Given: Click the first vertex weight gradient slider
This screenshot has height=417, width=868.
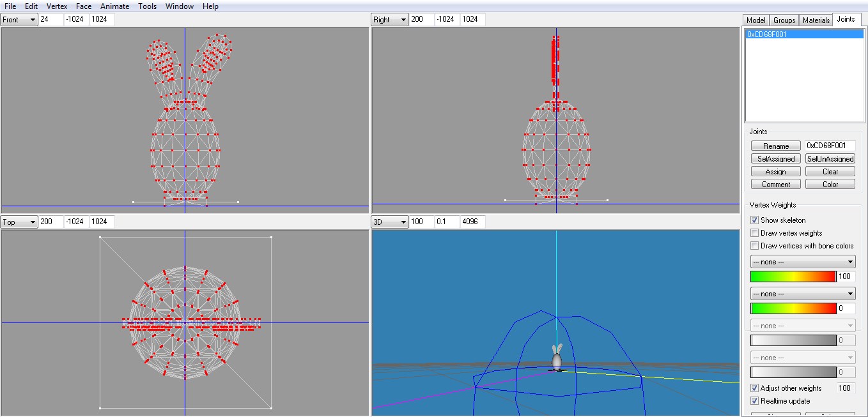Looking at the screenshot, I should point(793,277).
